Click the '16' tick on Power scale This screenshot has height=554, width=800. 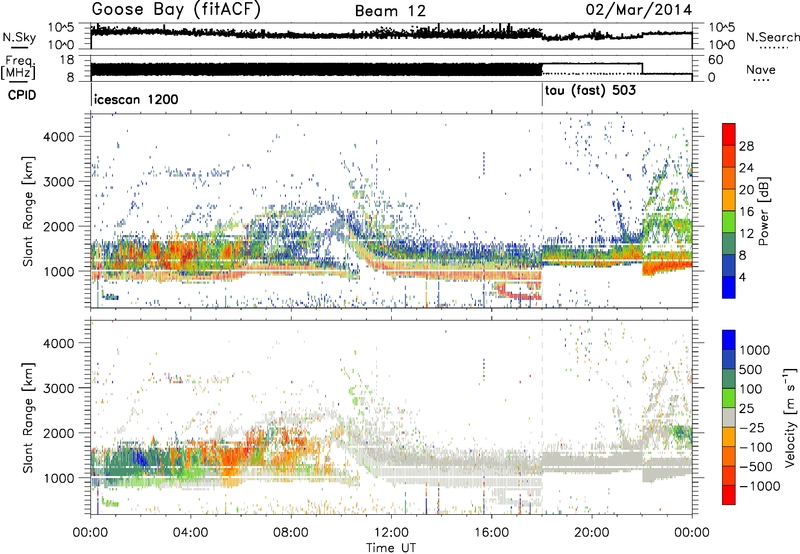pos(745,212)
